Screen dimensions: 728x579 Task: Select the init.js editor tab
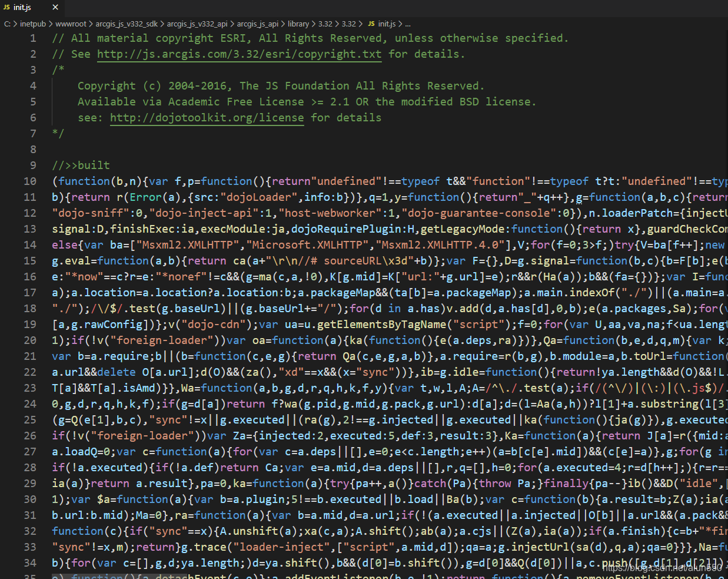[32, 8]
